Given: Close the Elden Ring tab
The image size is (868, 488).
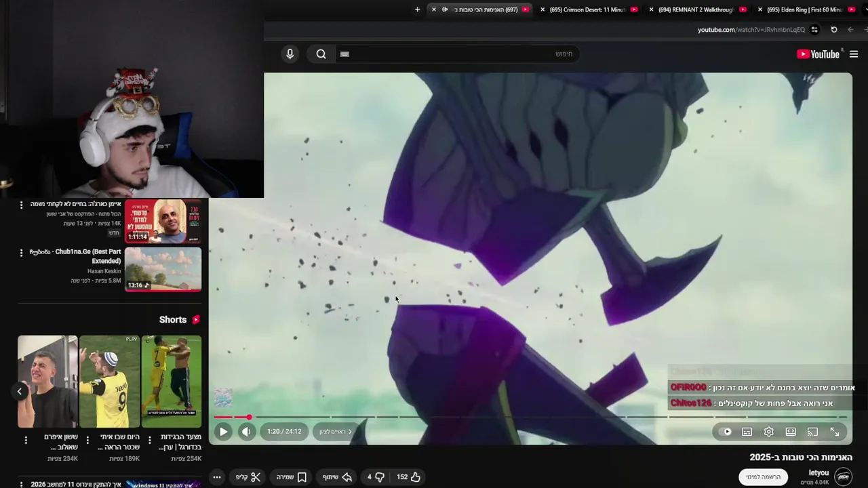Looking at the screenshot, I should (x=760, y=9).
